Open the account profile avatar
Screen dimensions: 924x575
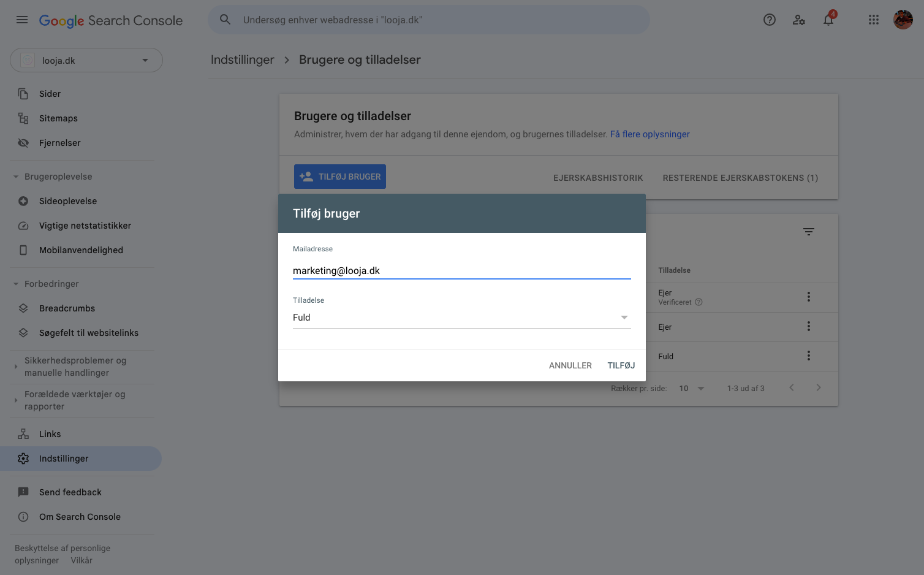tap(903, 20)
